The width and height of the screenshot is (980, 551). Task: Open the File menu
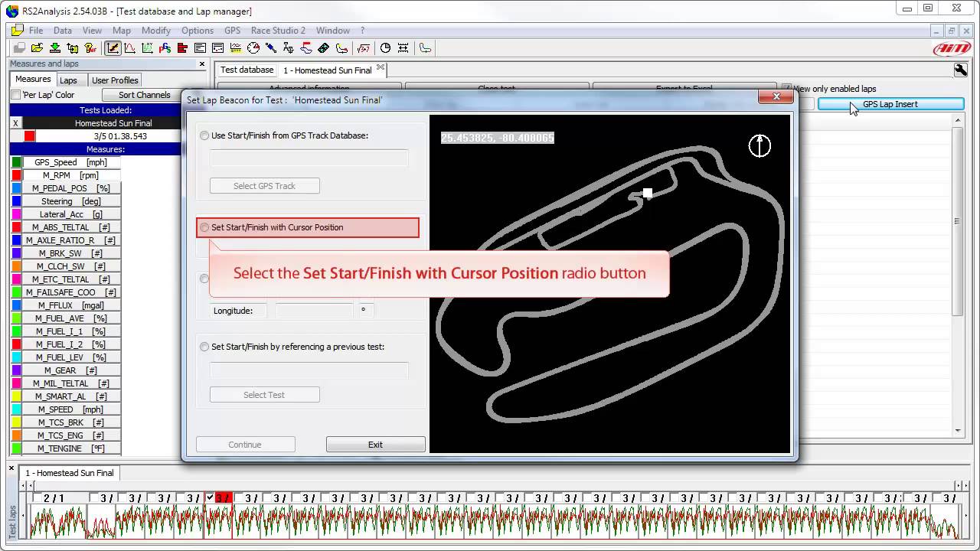click(36, 31)
